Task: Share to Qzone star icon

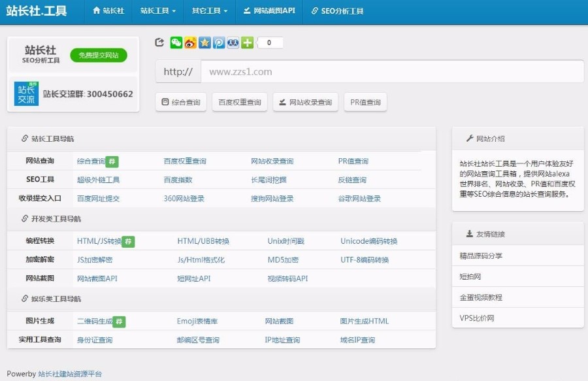Action: (203, 42)
